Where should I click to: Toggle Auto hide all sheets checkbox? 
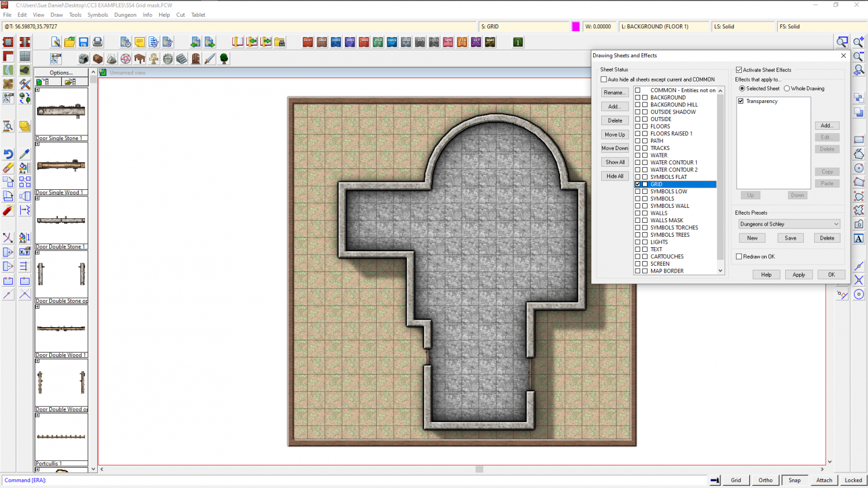tap(604, 79)
